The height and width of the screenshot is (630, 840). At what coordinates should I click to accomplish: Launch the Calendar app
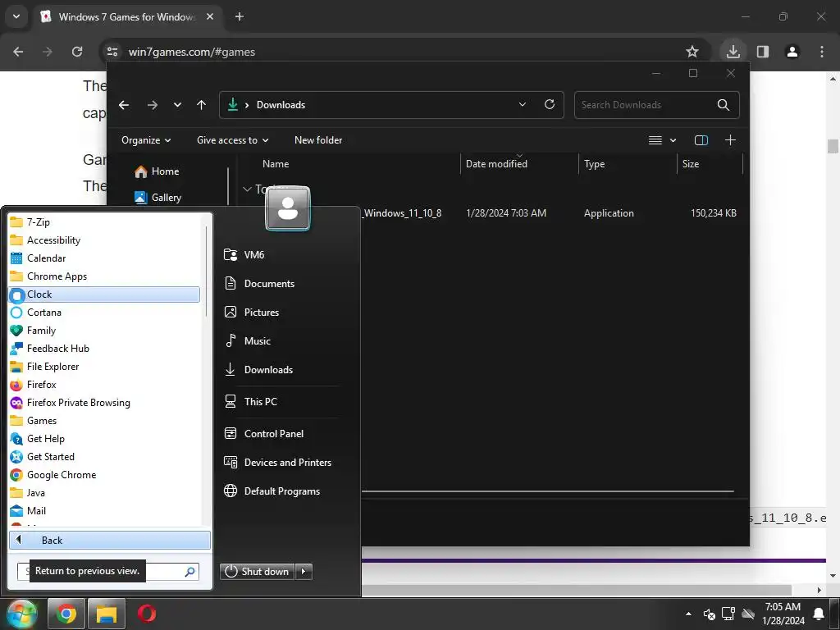(x=104, y=258)
